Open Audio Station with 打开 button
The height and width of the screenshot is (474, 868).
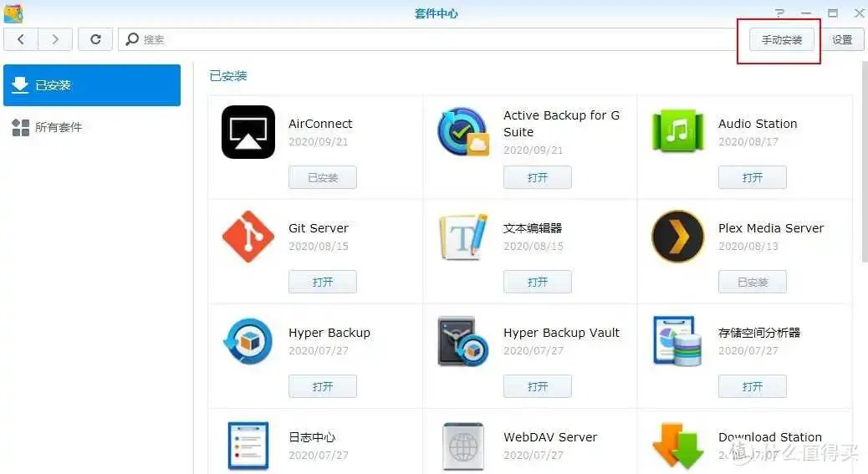tap(753, 177)
